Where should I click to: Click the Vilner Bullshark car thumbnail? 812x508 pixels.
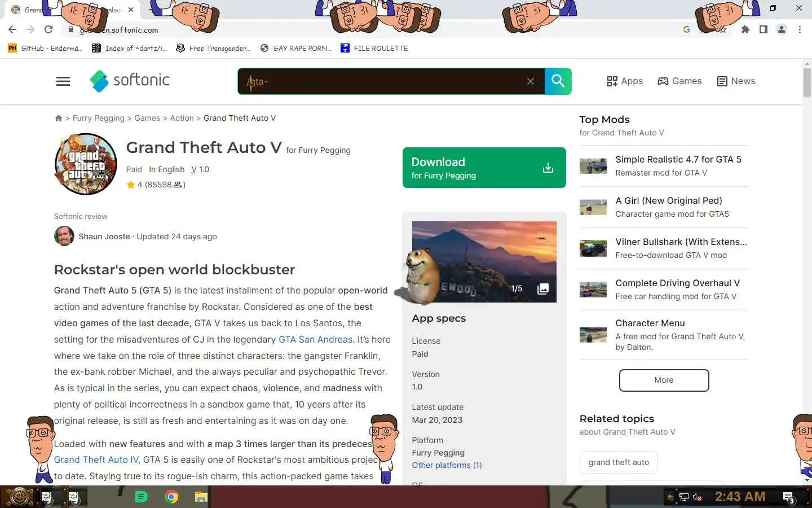tap(593, 248)
